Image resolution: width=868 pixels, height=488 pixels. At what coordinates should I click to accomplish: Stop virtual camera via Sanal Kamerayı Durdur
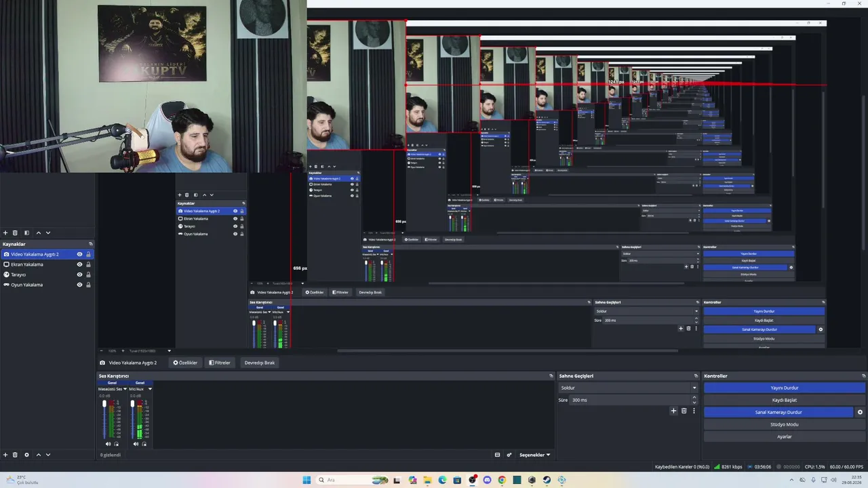[x=778, y=412]
